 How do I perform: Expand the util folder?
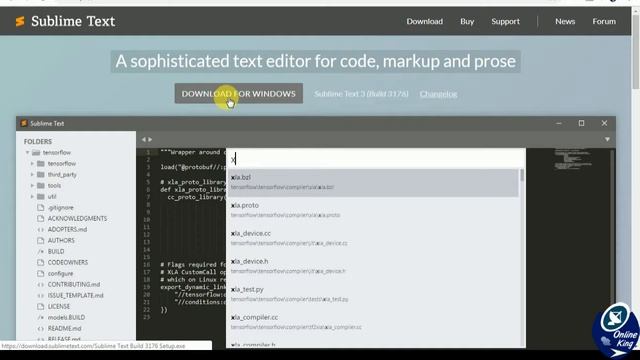(32, 196)
